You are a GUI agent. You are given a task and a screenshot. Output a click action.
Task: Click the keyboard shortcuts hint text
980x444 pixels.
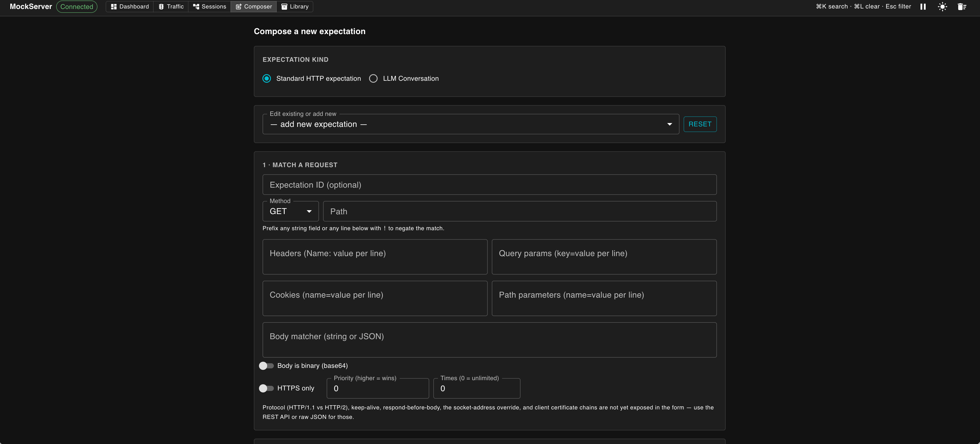coord(864,6)
